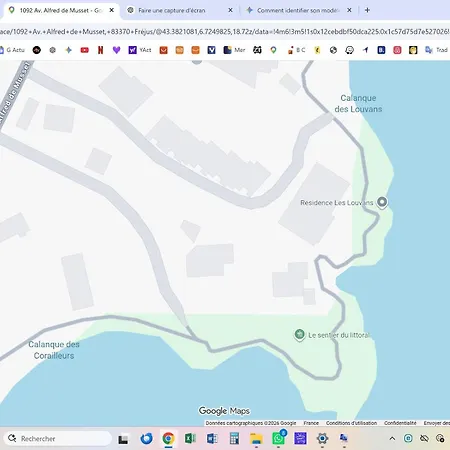Launch WhatsApp from the taskbar
Screen dimensions: 450x450
[x=278, y=438]
